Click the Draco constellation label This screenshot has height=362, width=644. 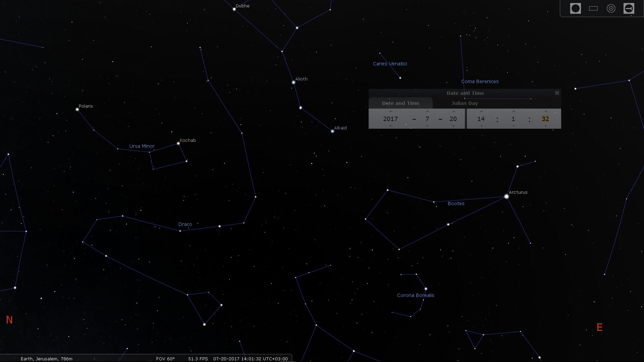(x=185, y=224)
